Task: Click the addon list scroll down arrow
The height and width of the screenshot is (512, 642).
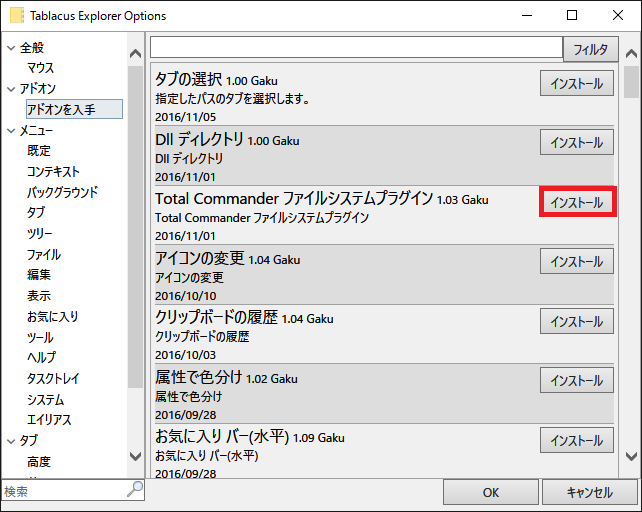Action: 631,456
